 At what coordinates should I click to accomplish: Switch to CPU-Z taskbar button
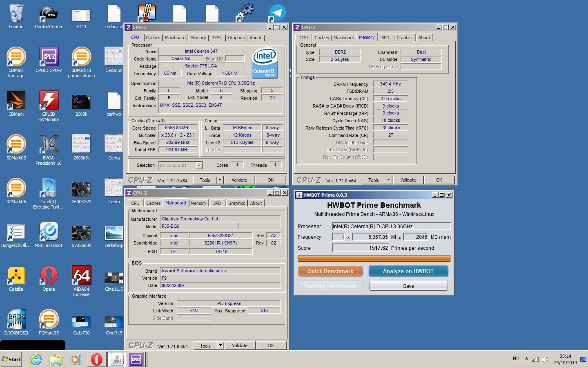point(136,359)
